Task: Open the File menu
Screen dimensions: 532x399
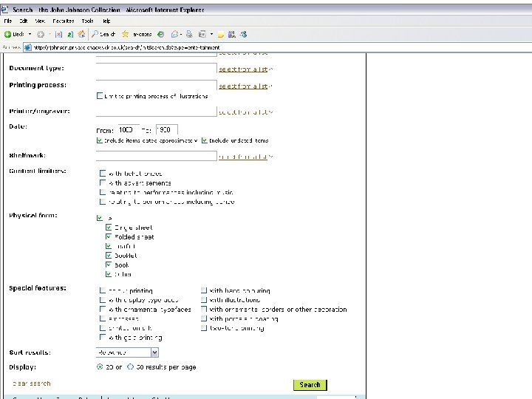Action: (x=8, y=21)
